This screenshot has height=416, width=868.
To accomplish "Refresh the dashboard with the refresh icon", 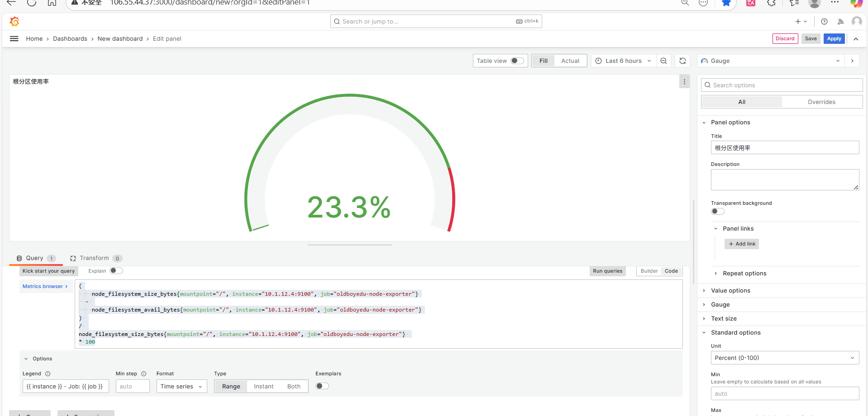I will coord(682,61).
